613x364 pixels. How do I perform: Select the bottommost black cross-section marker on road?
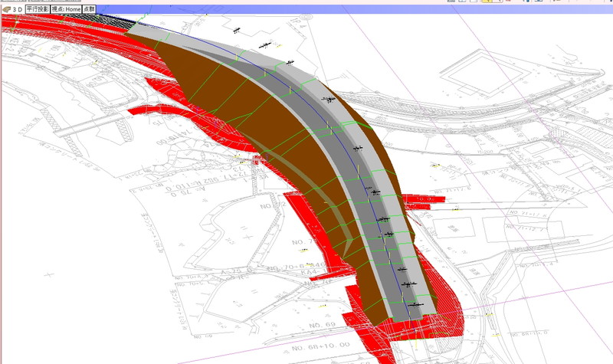[415, 304]
